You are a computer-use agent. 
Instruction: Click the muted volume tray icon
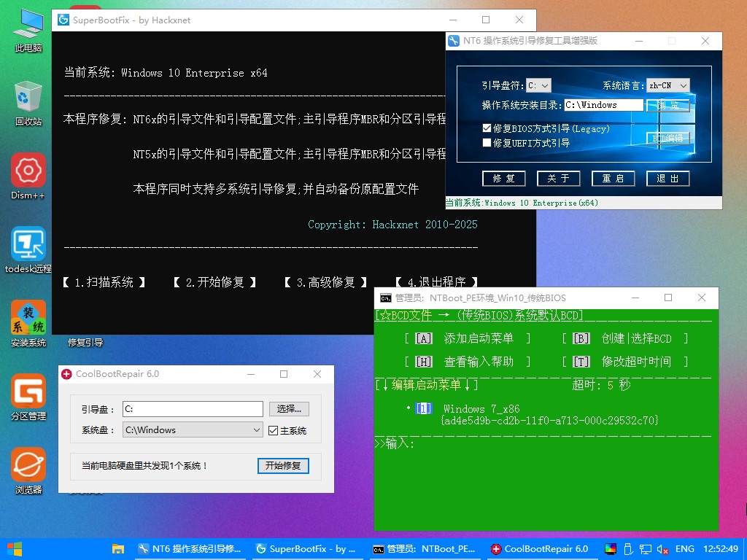[x=663, y=549]
